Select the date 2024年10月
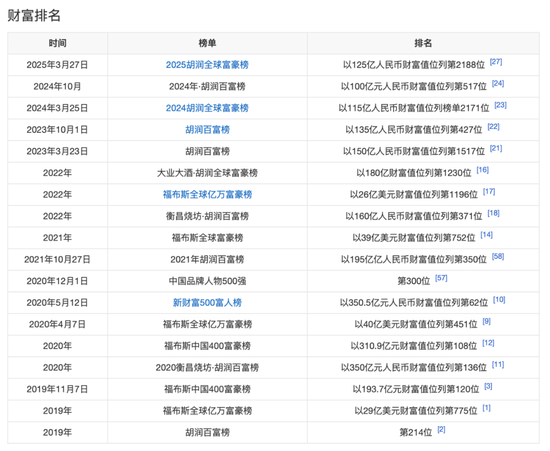 pos(57,87)
